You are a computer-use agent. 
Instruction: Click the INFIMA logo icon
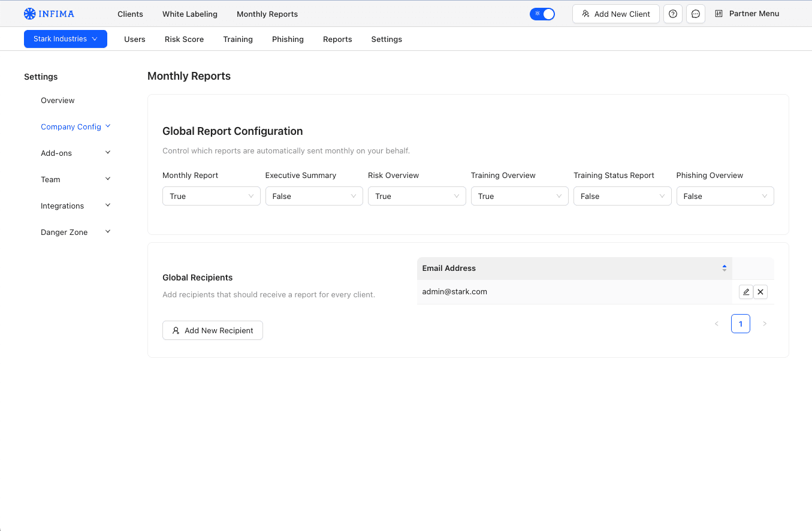(30, 14)
